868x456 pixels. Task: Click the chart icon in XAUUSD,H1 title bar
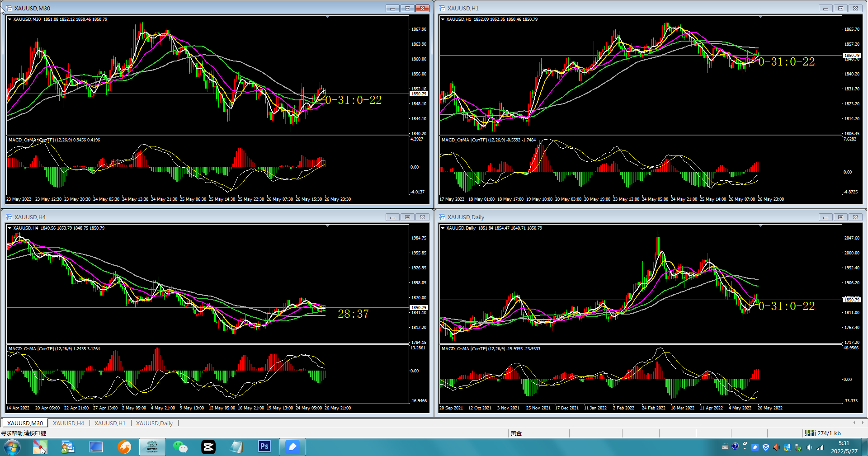pos(442,8)
